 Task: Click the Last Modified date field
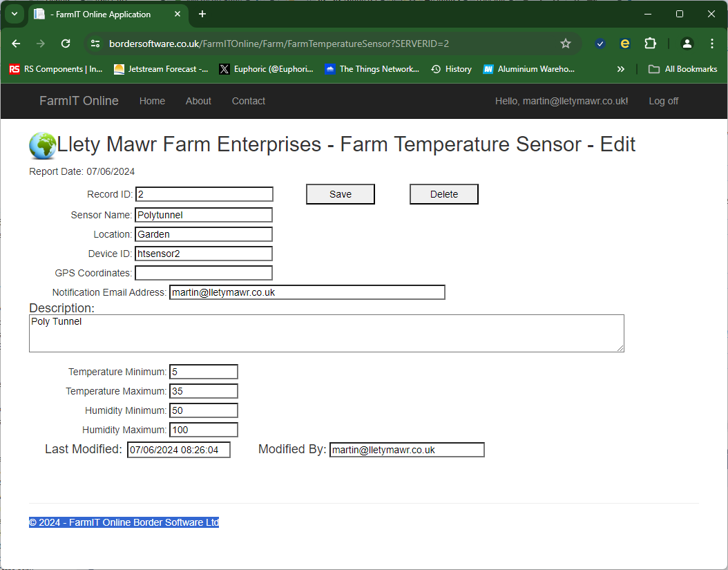[179, 450]
